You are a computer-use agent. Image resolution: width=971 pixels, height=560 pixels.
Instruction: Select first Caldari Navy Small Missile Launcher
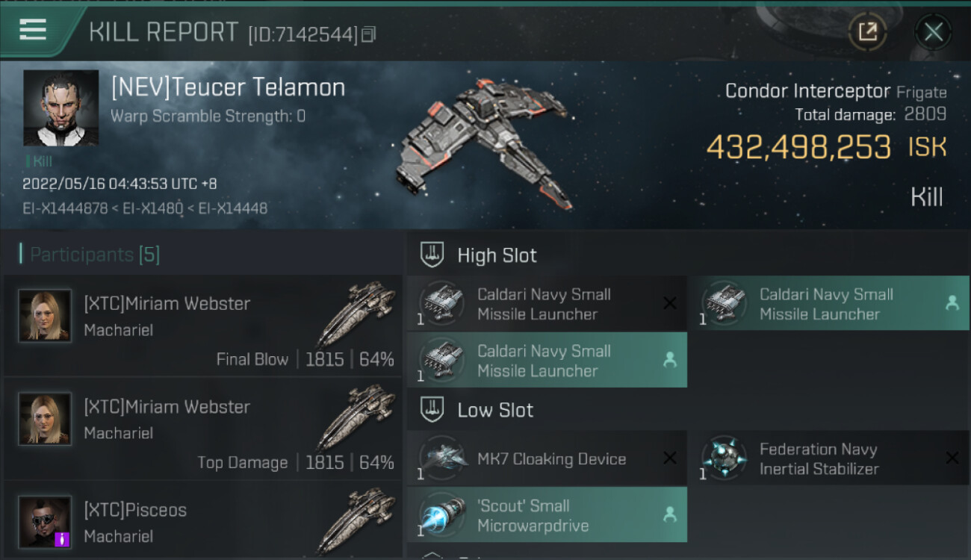click(442, 304)
